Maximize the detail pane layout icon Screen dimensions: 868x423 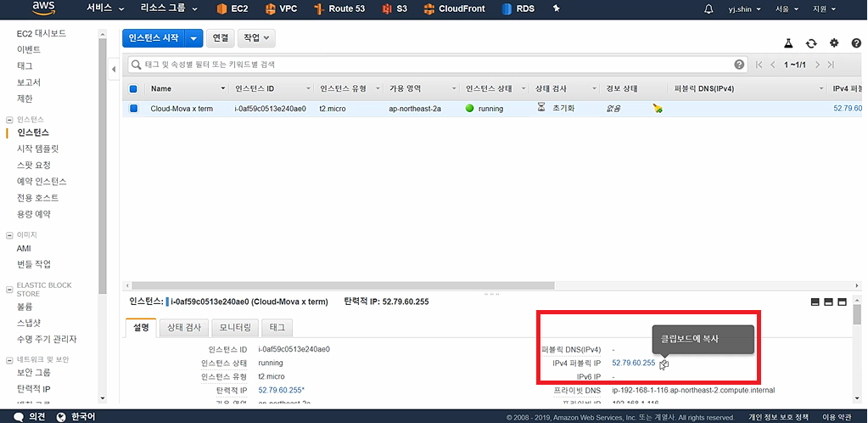pos(843,302)
